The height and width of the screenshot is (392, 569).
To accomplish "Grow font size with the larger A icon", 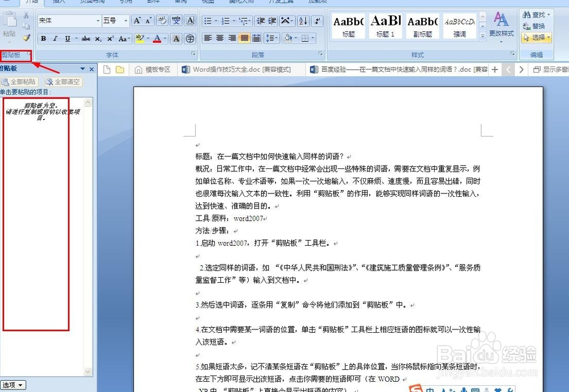I will click(137, 20).
